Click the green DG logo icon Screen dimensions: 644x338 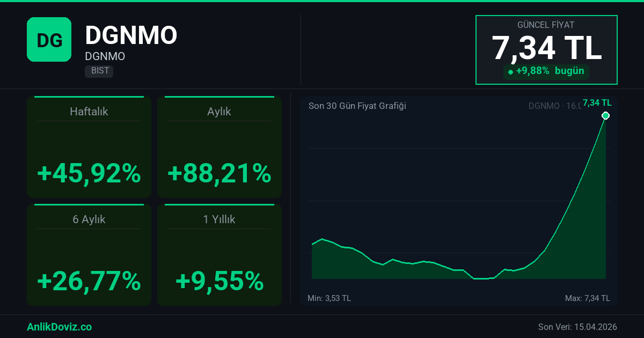[49, 39]
